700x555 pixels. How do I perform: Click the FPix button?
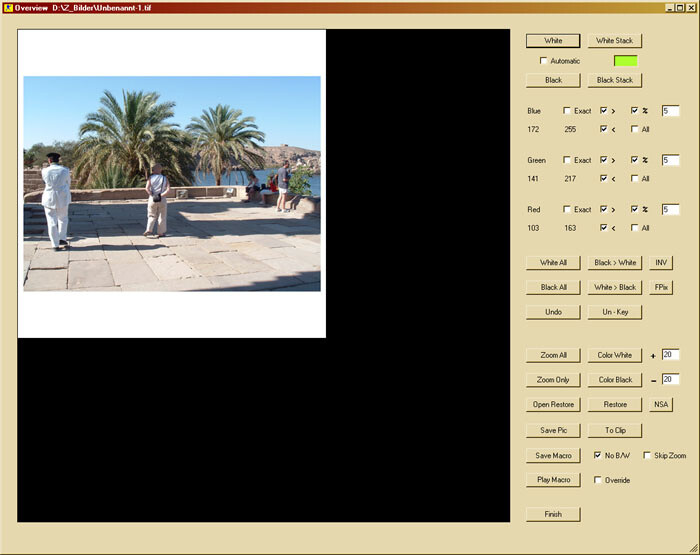click(661, 287)
